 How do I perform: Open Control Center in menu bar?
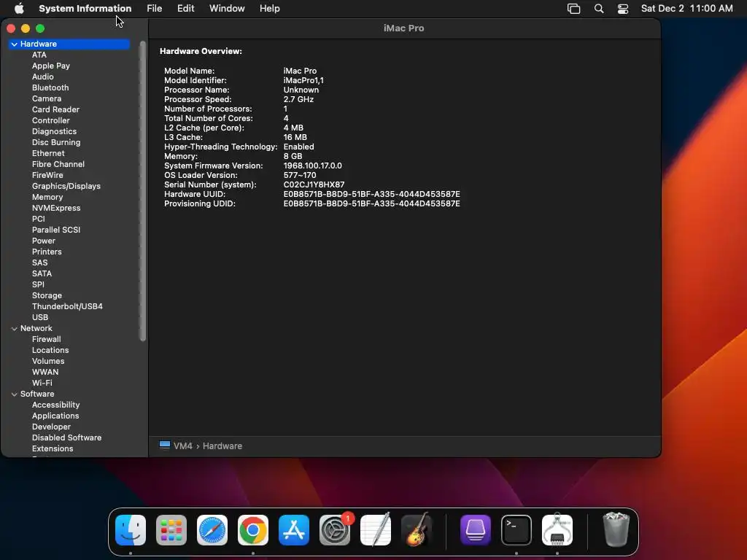pos(623,9)
